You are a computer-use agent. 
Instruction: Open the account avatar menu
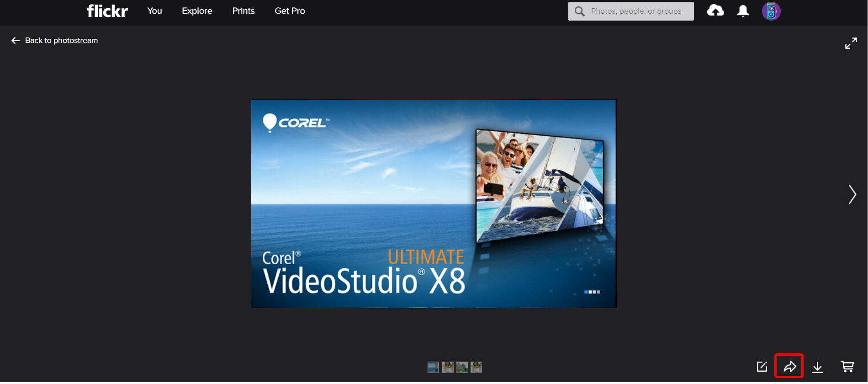pos(771,11)
